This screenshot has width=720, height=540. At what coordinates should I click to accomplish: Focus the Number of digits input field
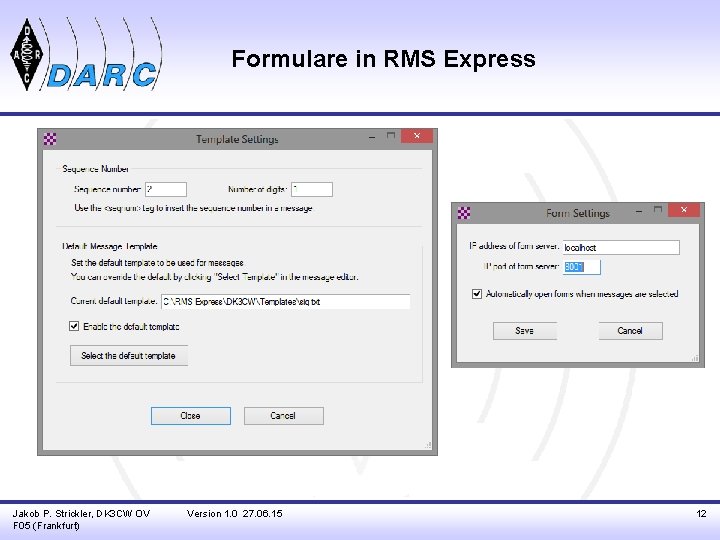(312, 189)
